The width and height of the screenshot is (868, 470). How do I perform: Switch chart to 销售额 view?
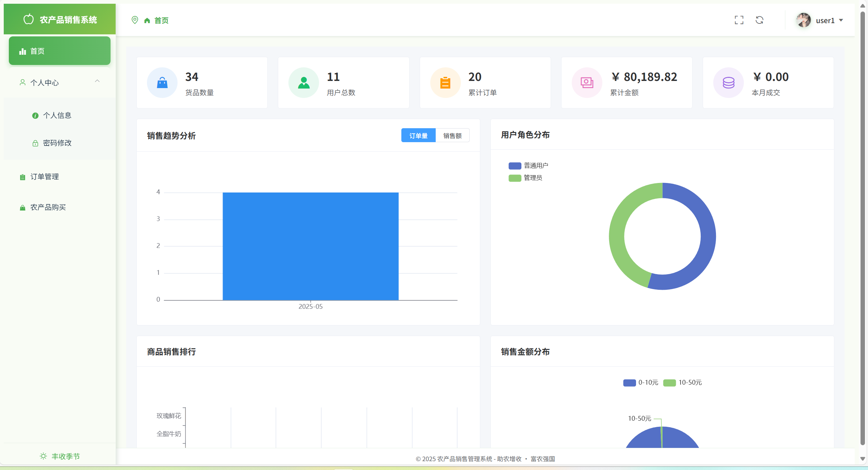point(452,135)
